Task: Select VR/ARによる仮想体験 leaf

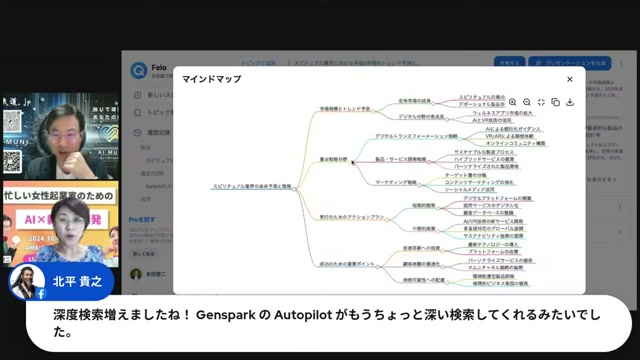Action: (x=509, y=136)
